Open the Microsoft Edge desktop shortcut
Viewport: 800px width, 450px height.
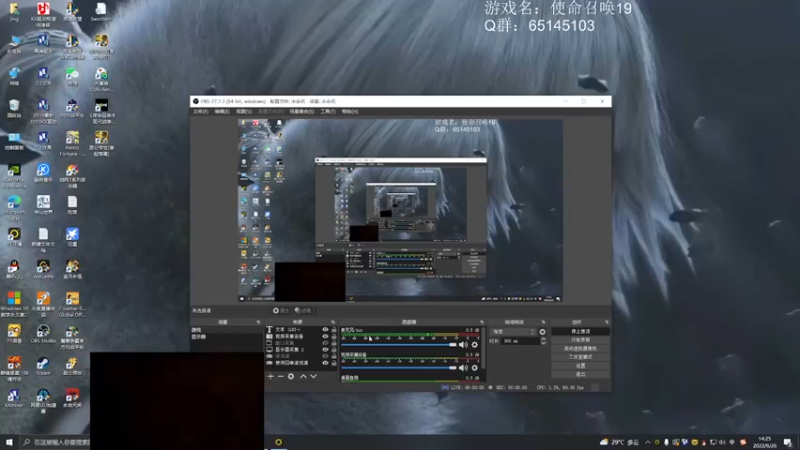(x=14, y=208)
